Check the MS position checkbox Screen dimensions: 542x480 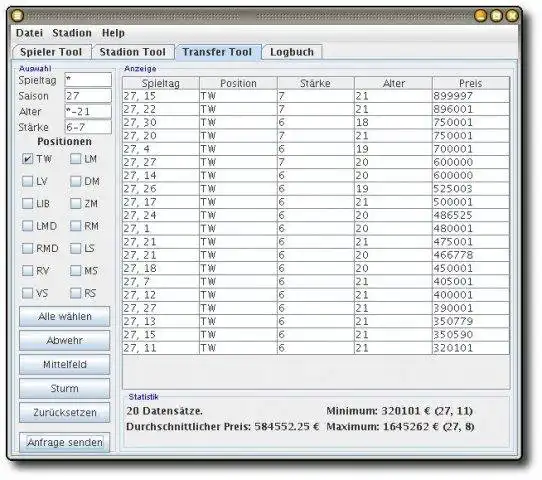pyautogui.click(x=75, y=271)
